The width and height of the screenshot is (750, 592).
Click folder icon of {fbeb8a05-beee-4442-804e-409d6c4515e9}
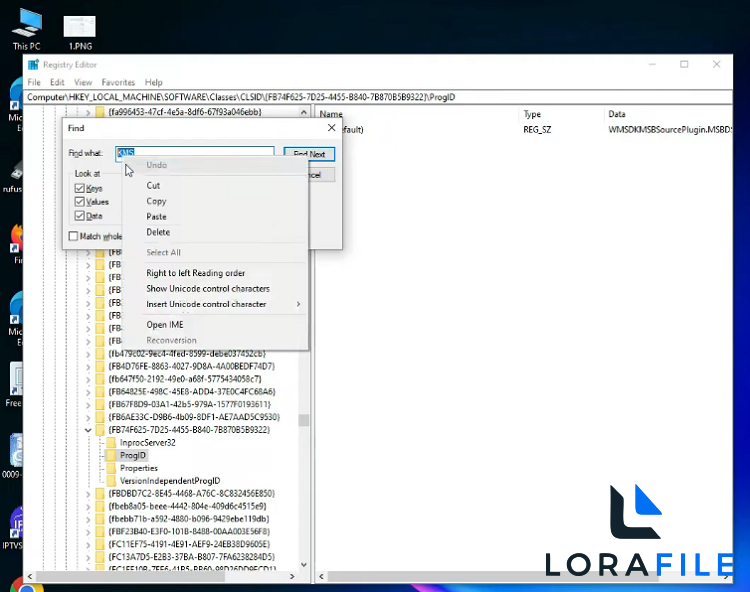coord(100,506)
